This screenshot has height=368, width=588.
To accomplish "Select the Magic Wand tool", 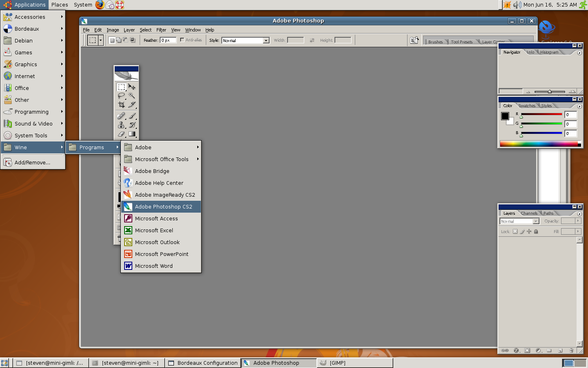I will [x=132, y=96].
